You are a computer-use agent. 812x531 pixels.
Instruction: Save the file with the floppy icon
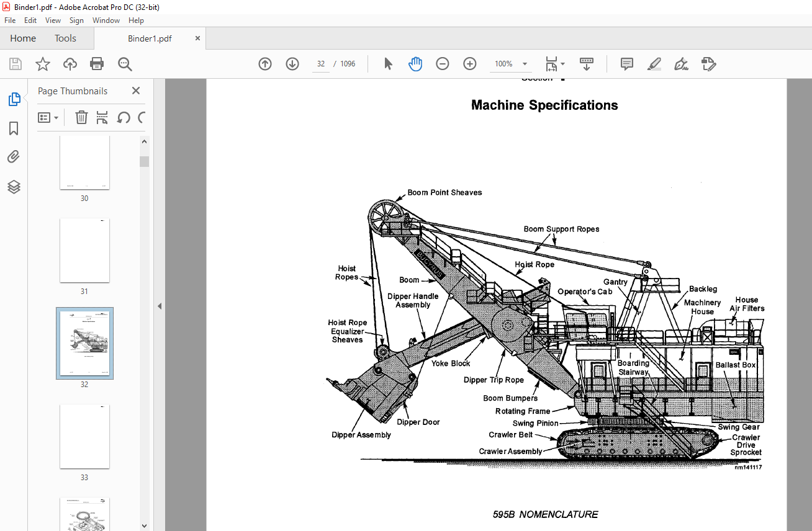(x=16, y=64)
